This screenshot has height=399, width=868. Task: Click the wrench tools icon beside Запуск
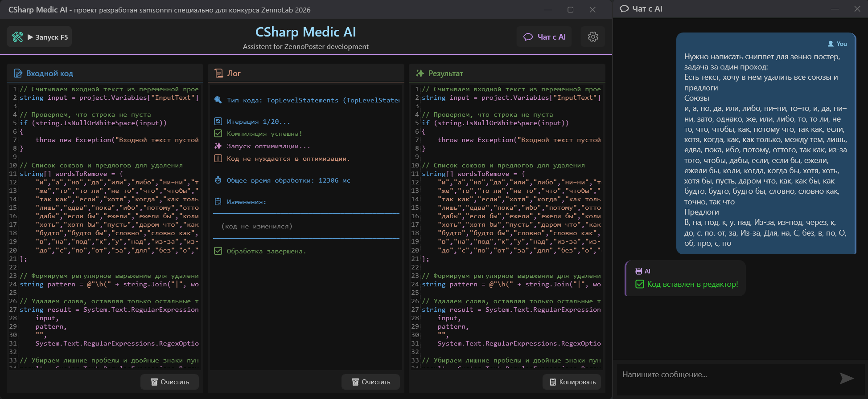click(x=17, y=37)
